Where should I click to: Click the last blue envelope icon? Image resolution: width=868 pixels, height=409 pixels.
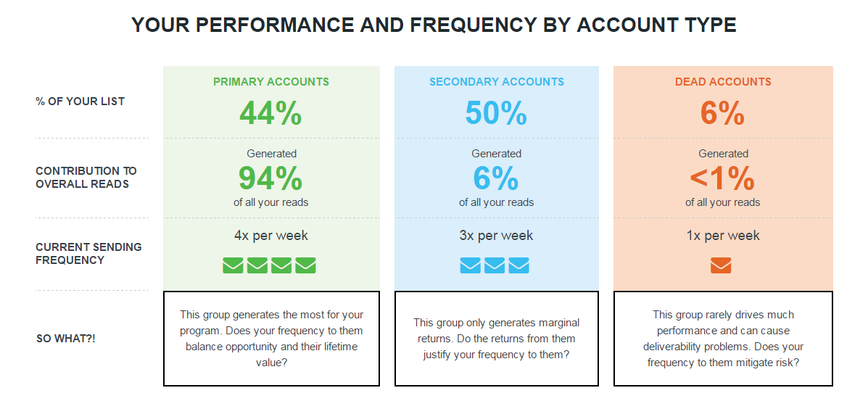coord(519,266)
